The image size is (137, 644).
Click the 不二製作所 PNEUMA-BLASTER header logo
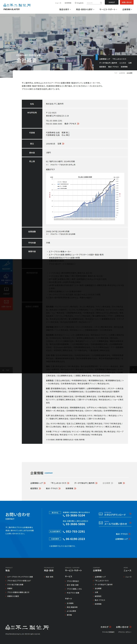coord(17,7)
